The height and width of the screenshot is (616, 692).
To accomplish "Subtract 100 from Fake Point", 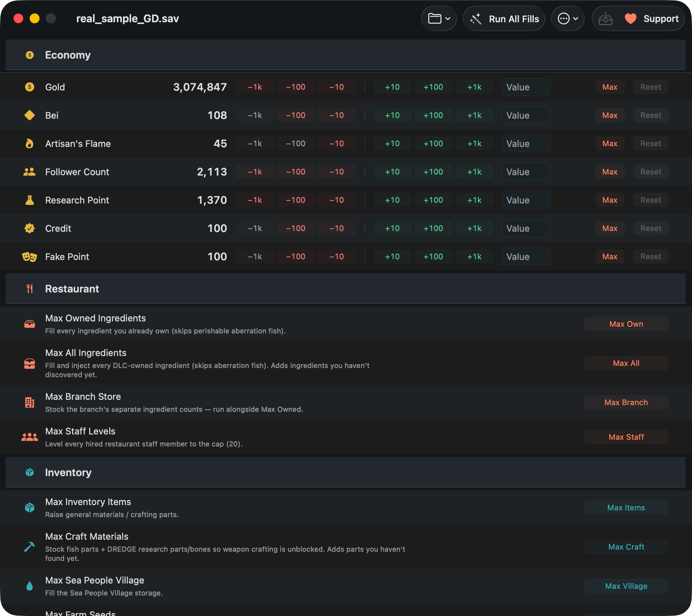I will tap(296, 256).
